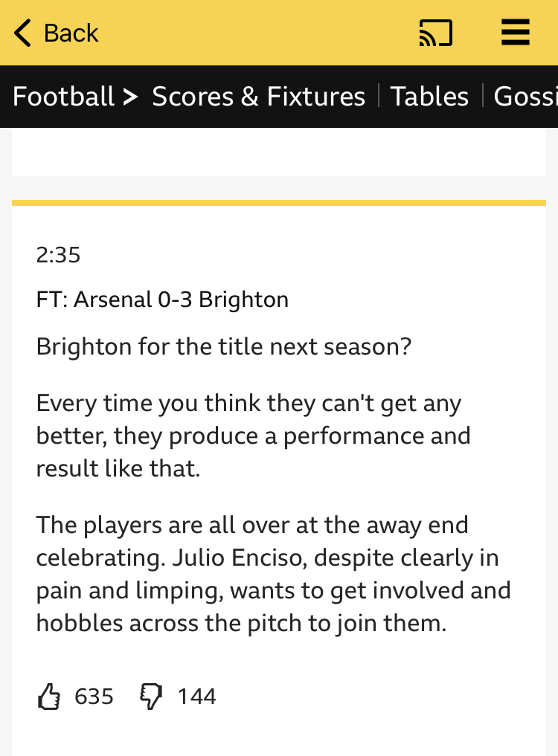The height and width of the screenshot is (756, 558).
Task: Tap the yellow divider bar above post
Action: click(279, 203)
